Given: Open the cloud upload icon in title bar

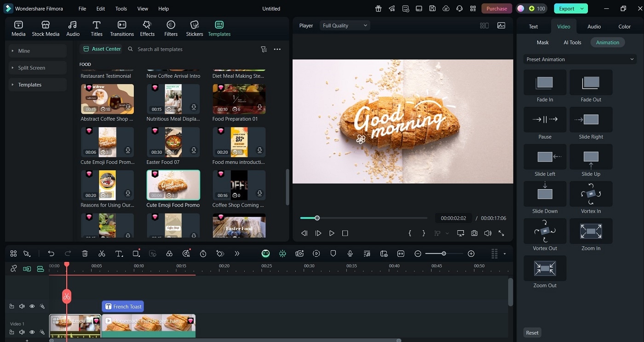Looking at the screenshot, I should pyautogui.click(x=446, y=9).
